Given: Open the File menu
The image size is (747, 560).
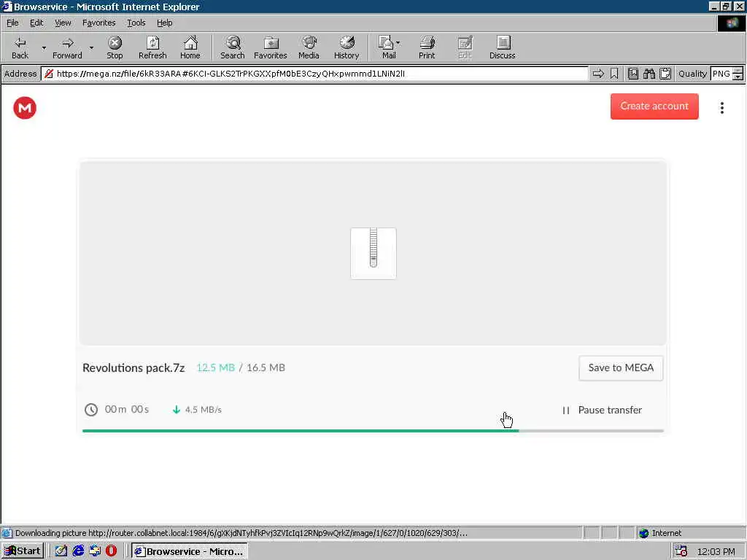Looking at the screenshot, I should [x=12, y=23].
